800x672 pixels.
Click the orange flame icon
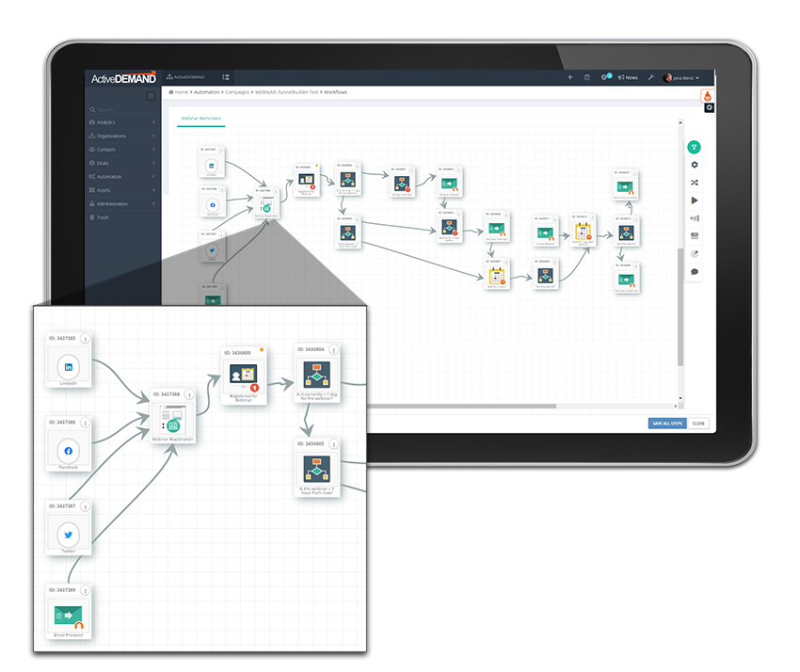pos(707,96)
